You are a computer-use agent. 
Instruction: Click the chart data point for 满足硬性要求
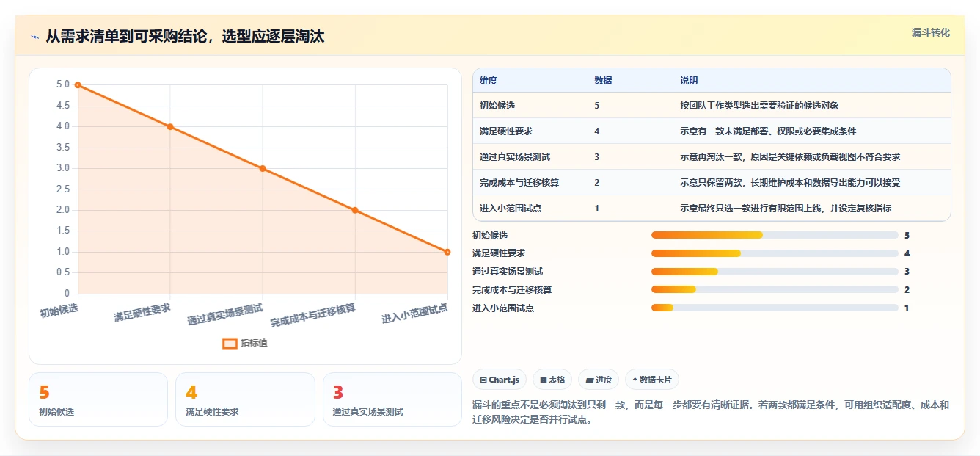pos(170,126)
